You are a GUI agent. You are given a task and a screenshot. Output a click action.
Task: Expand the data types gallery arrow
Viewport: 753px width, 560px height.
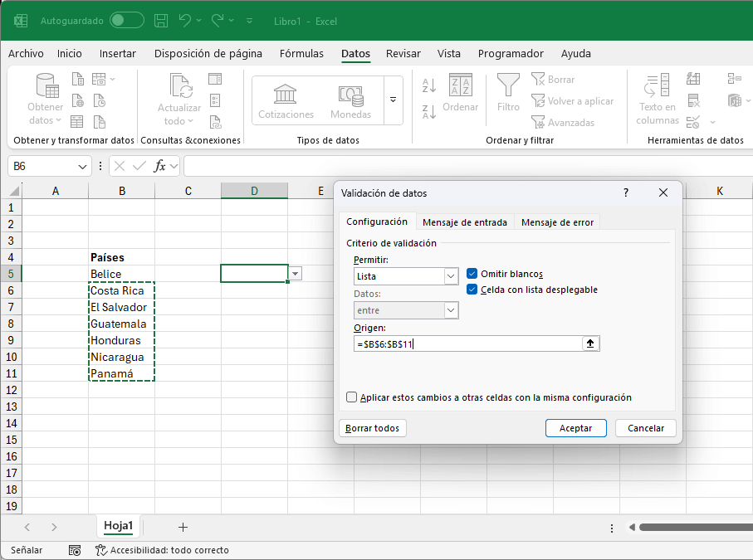click(393, 100)
